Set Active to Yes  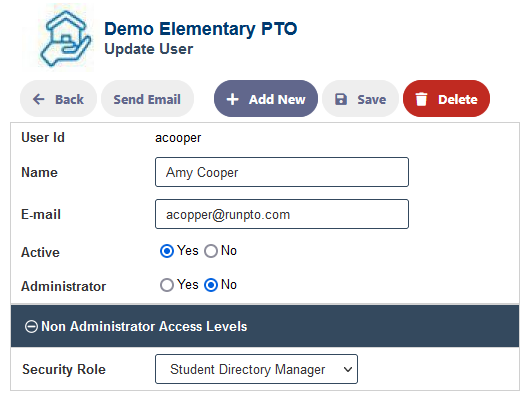pos(167,251)
